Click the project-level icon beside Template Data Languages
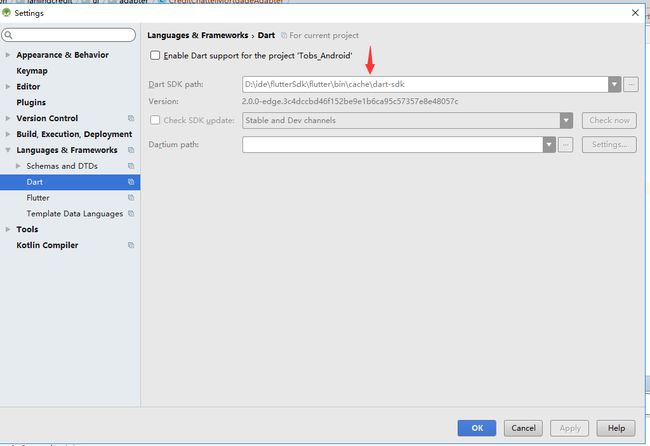Viewport: 650px width, 446px height. point(131,213)
